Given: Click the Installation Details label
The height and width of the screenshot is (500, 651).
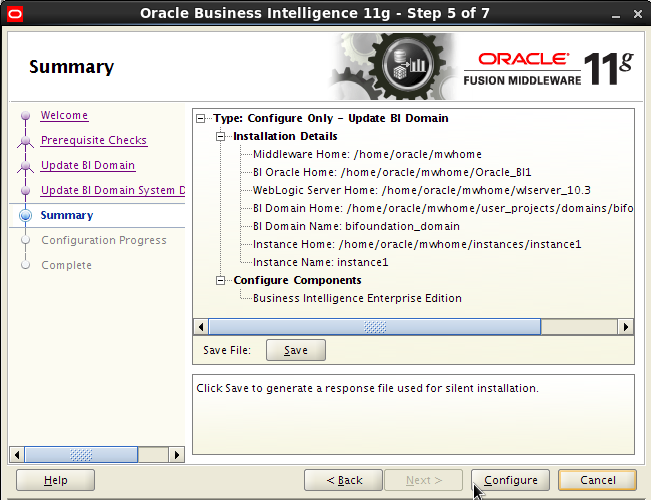Looking at the screenshot, I should point(285,137).
